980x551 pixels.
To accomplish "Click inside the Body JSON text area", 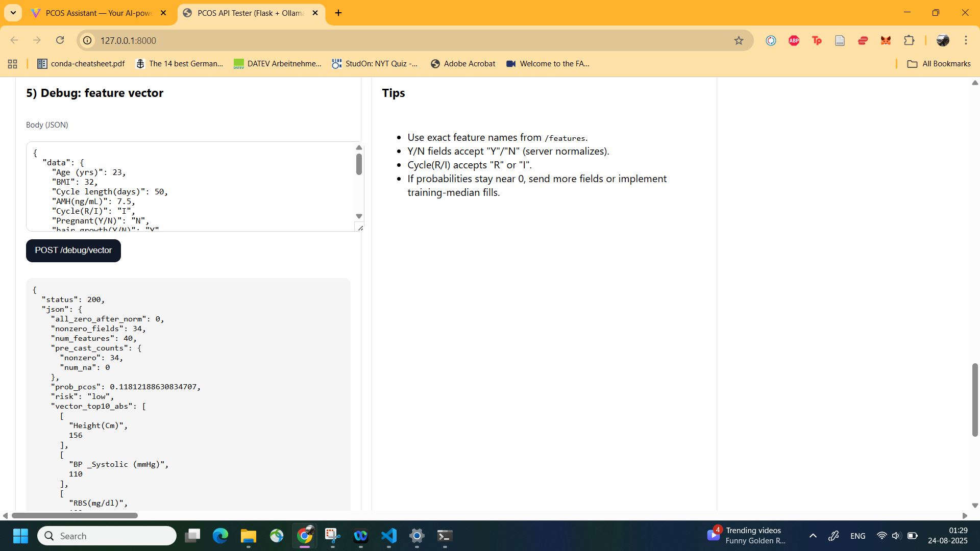I will [x=189, y=186].
